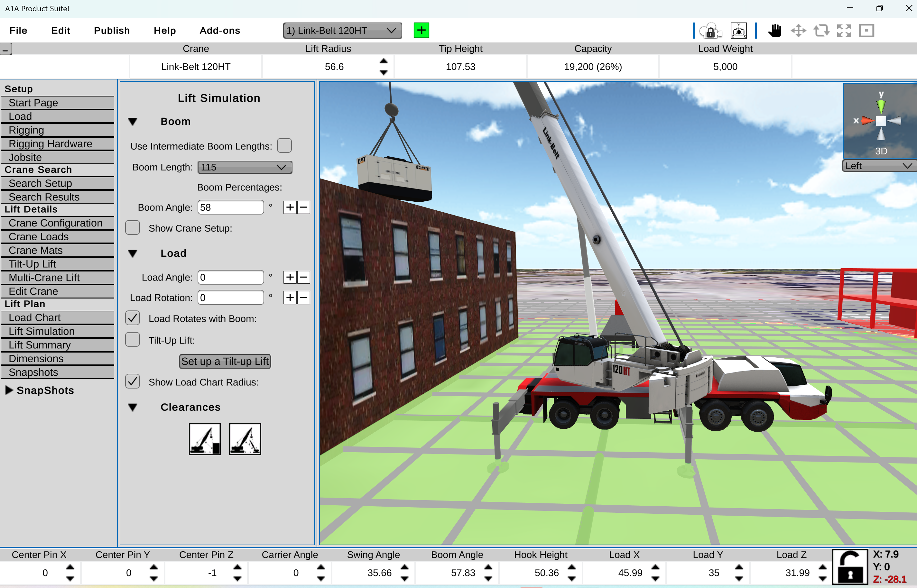
Task: Open the Crane Mats page
Action: (58, 250)
